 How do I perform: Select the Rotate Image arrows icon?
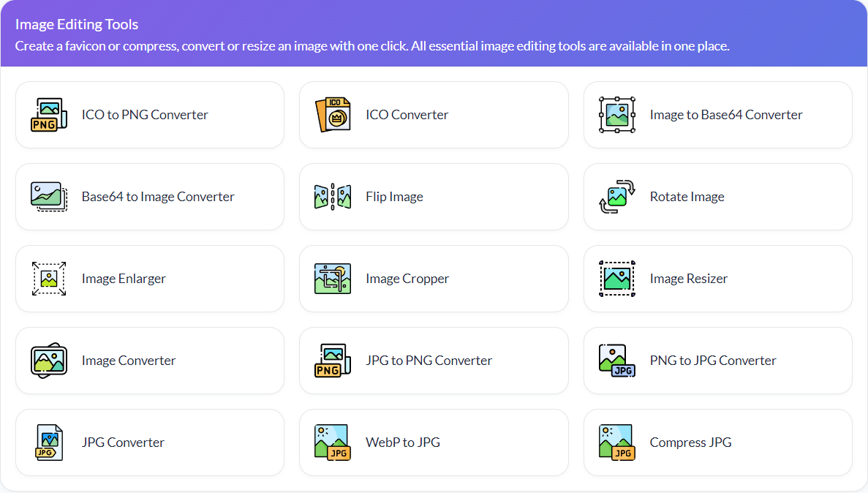pyautogui.click(x=616, y=196)
